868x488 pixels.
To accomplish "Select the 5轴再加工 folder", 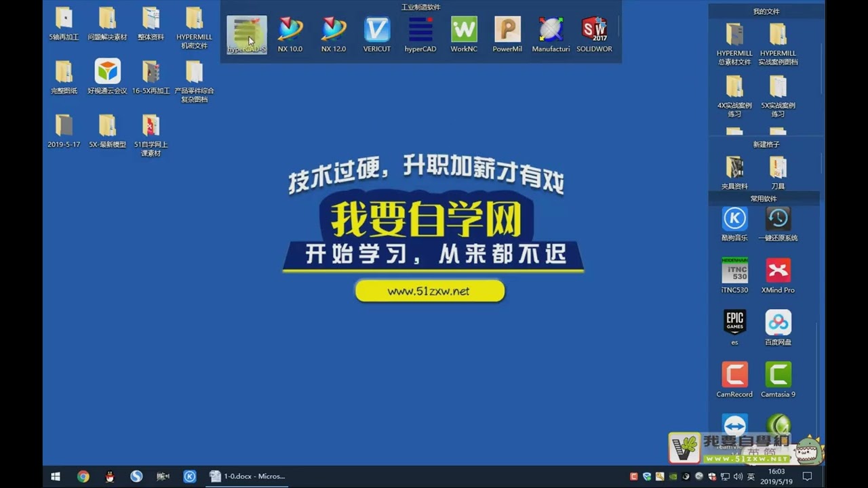I will coord(64,24).
